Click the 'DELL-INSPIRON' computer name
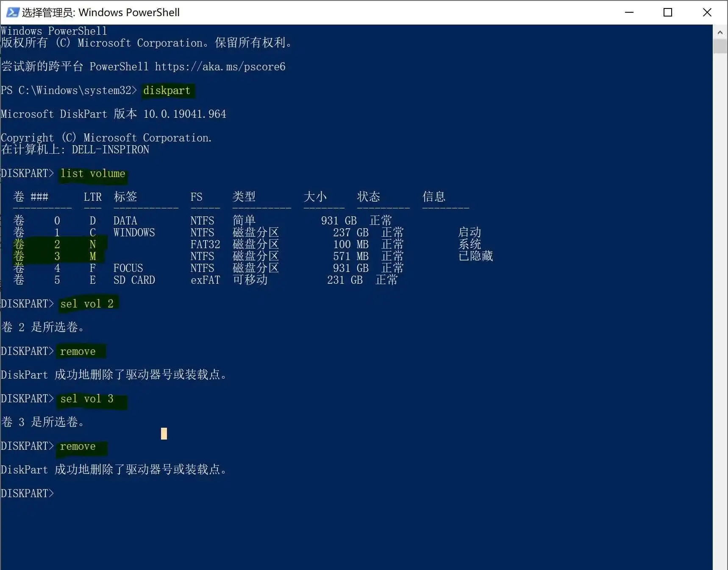 coord(111,149)
